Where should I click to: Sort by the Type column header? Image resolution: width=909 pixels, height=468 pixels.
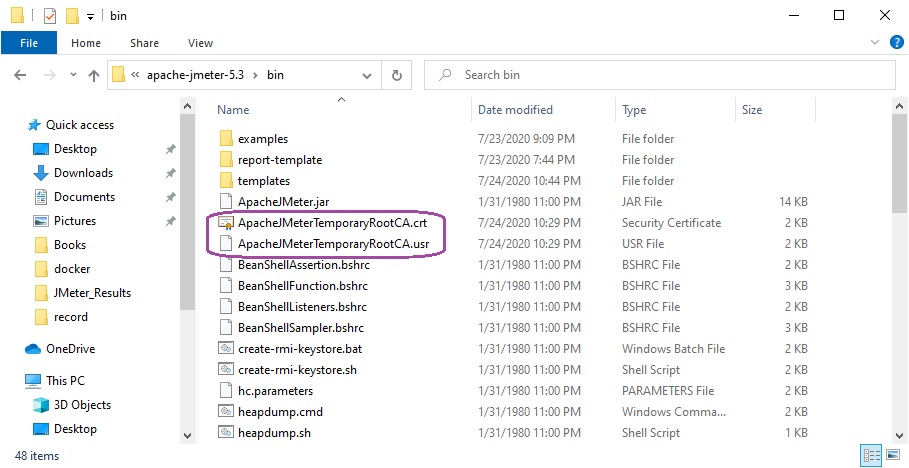[x=634, y=110]
